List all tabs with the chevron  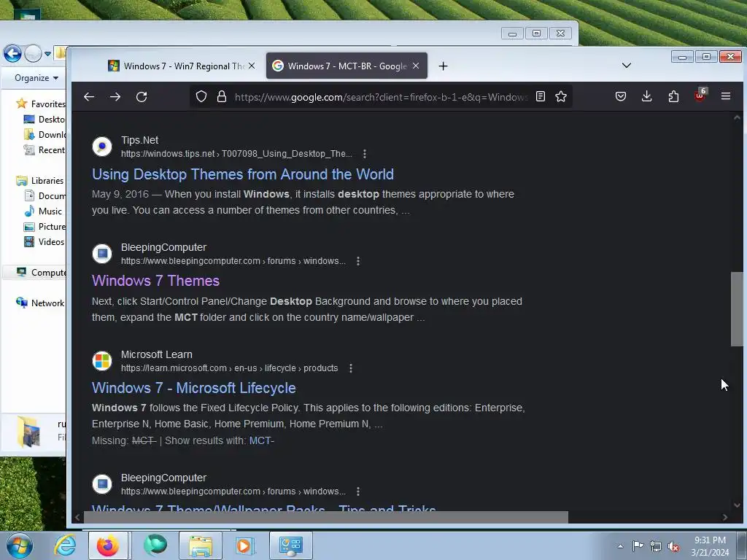[627, 66]
